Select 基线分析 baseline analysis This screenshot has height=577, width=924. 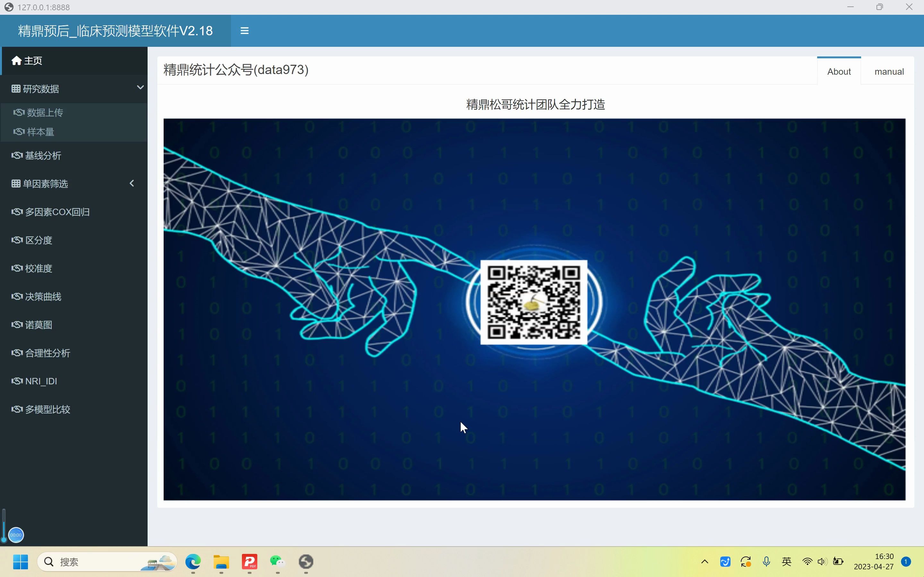pos(42,155)
